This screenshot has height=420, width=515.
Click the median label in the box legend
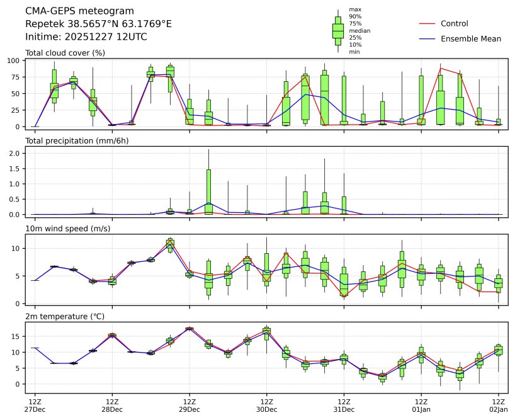tap(359, 30)
